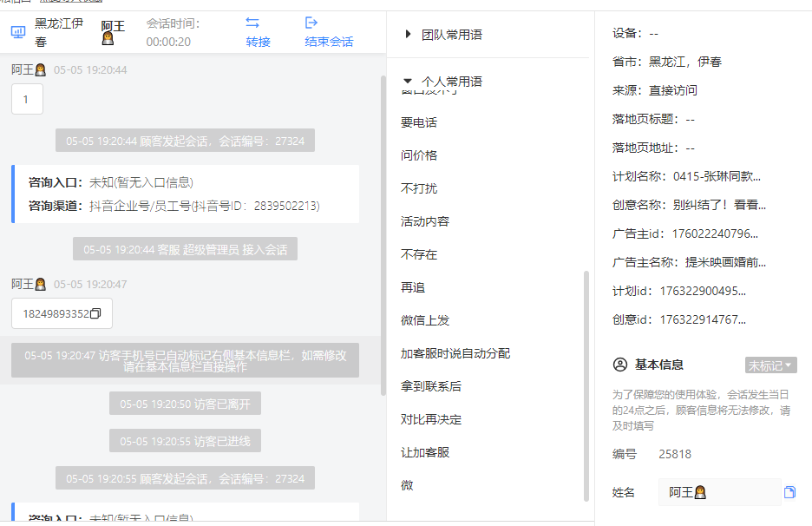Click the 姓名 input field containing 阿王
This screenshot has height=526, width=812.
(x=720, y=492)
